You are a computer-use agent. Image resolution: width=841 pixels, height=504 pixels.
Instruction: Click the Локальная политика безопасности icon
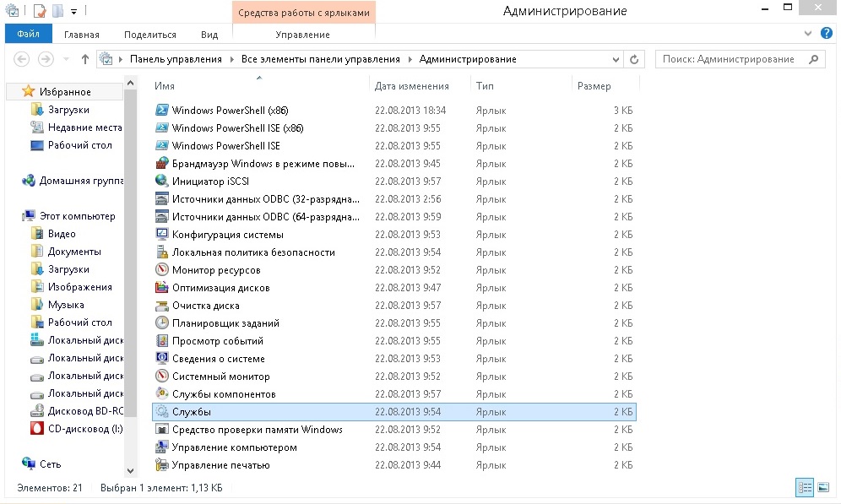[x=161, y=252]
